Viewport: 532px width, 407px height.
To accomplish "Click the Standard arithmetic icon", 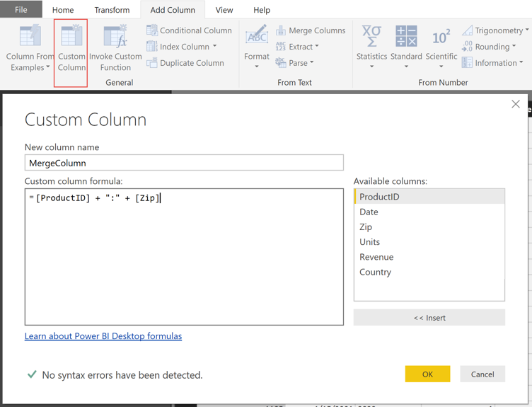I will 406,35.
